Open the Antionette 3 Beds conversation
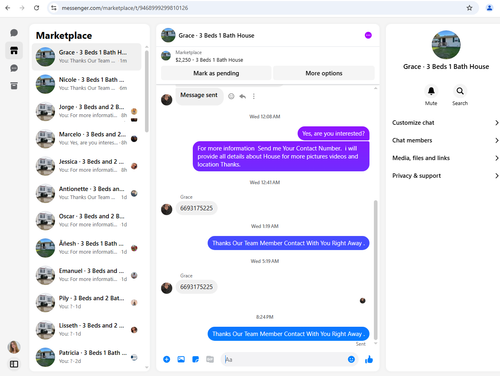This screenshot has height=376, width=500. pos(87,193)
